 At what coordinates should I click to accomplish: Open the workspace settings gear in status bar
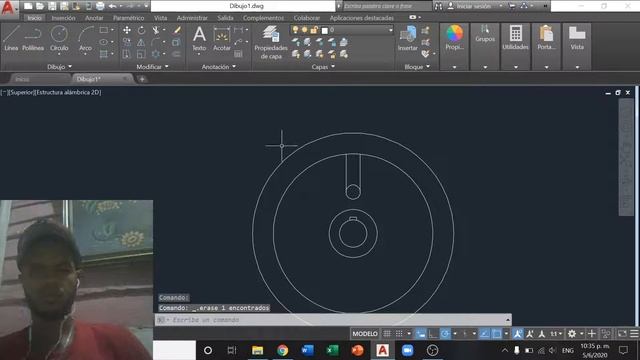572,334
